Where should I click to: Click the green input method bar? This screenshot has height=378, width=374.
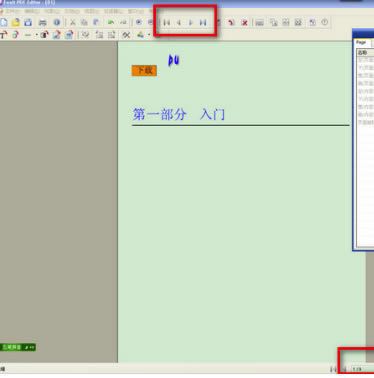(18, 347)
